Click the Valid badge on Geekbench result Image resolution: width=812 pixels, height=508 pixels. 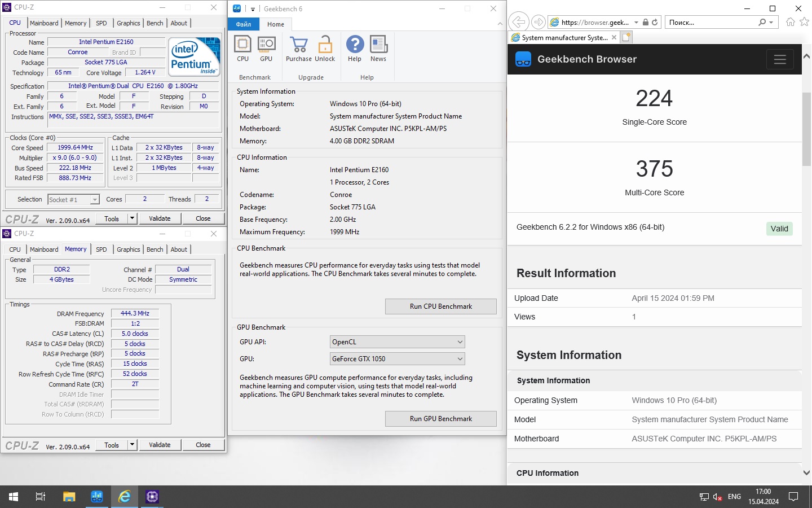[779, 229]
